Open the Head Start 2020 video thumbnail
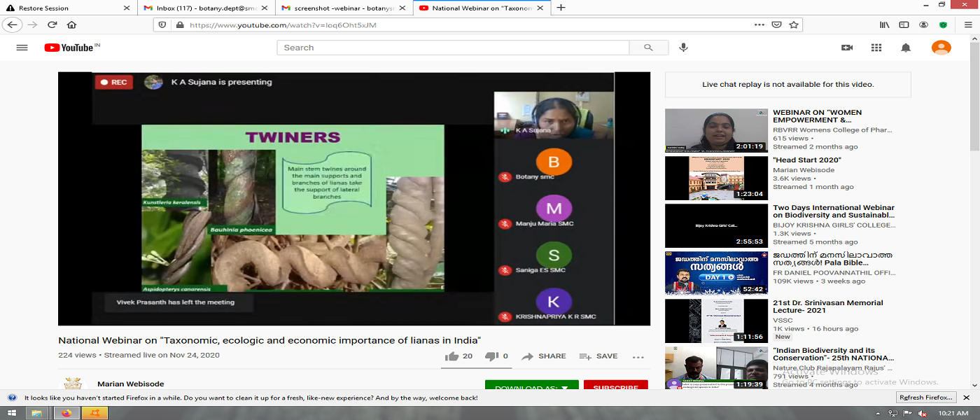The height and width of the screenshot is (420, 980). pyautogui.click(x=716, y=178)
